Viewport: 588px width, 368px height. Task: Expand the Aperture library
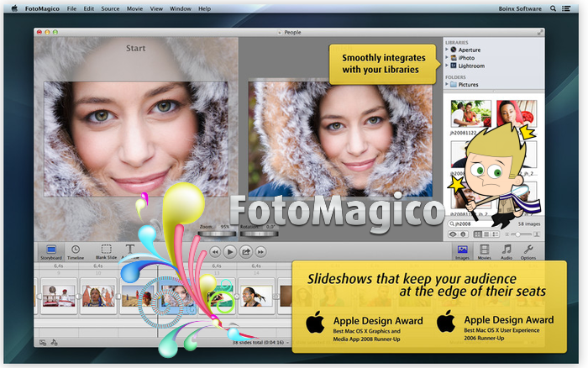(447, 49)
